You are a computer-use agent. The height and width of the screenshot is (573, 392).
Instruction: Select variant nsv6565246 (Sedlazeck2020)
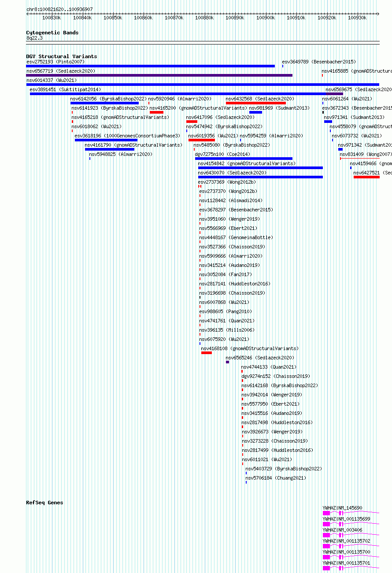click(260, 358)
